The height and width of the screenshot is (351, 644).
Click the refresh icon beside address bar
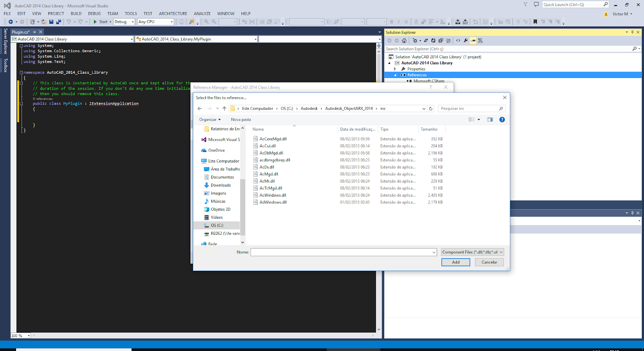[431, 109]
